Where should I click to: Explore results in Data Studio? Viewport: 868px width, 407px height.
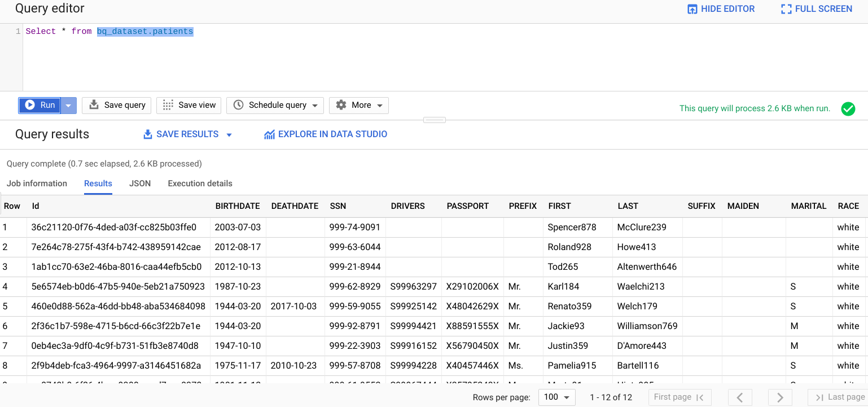(x=326, y=134)
